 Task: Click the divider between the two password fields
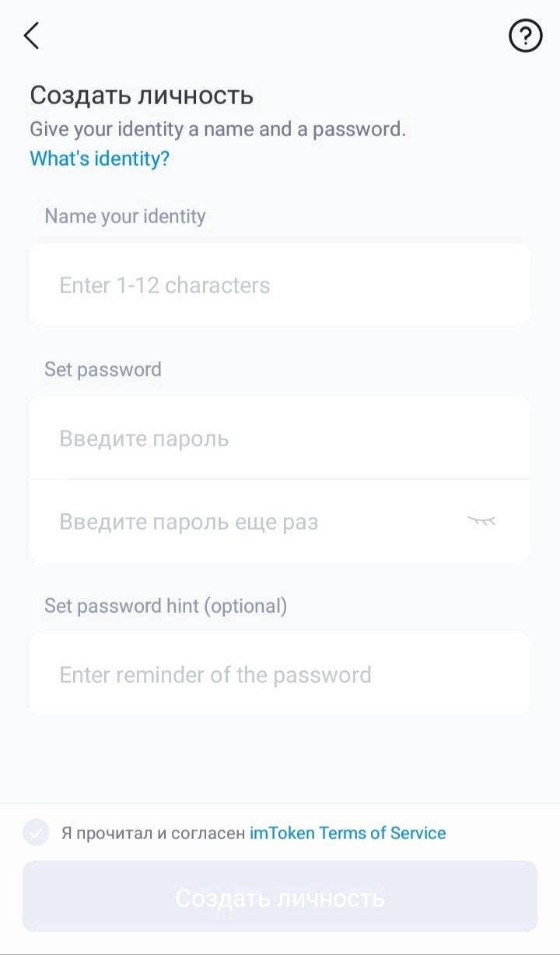[x=280, y=479]
